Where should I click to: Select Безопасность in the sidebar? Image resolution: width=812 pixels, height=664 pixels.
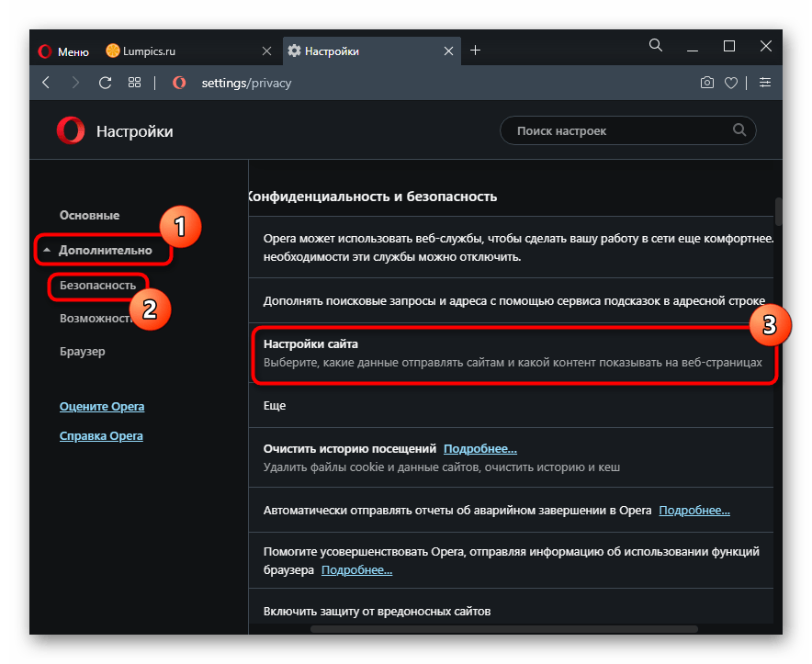(x=97, y=286)
